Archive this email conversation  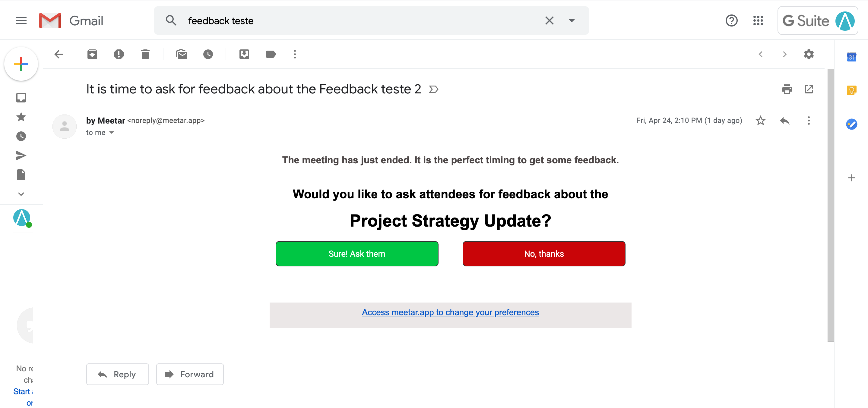(x=92, y=54)
